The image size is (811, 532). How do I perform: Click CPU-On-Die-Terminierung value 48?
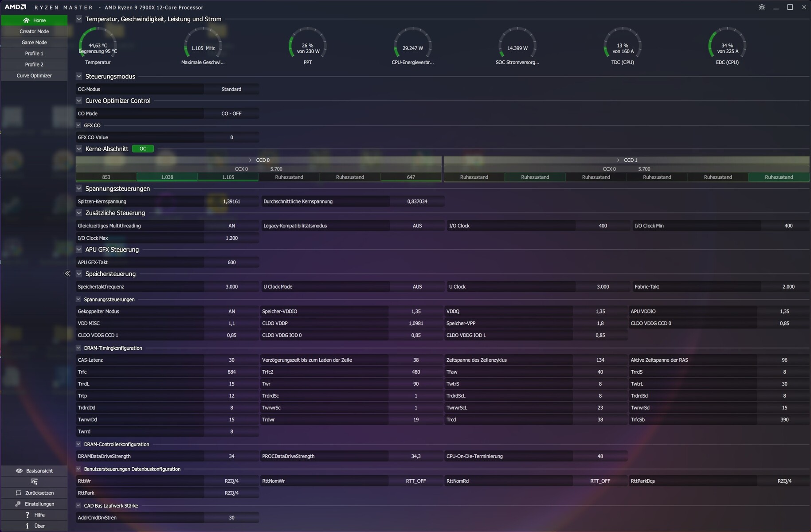coord(600,456)
